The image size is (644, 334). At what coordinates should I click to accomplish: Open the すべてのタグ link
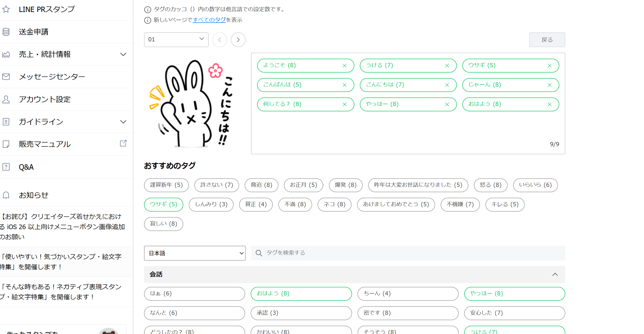pos(209,20)
